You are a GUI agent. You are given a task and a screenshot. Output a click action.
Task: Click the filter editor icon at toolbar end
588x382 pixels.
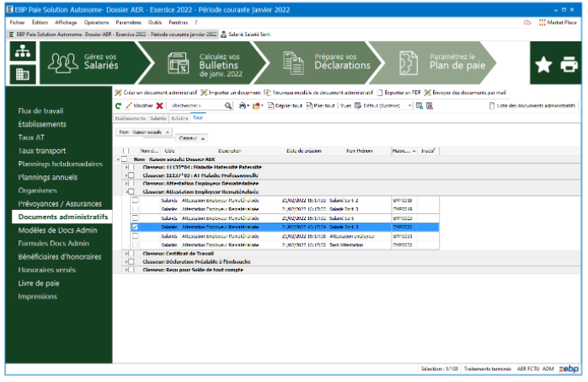pos(430,105)
